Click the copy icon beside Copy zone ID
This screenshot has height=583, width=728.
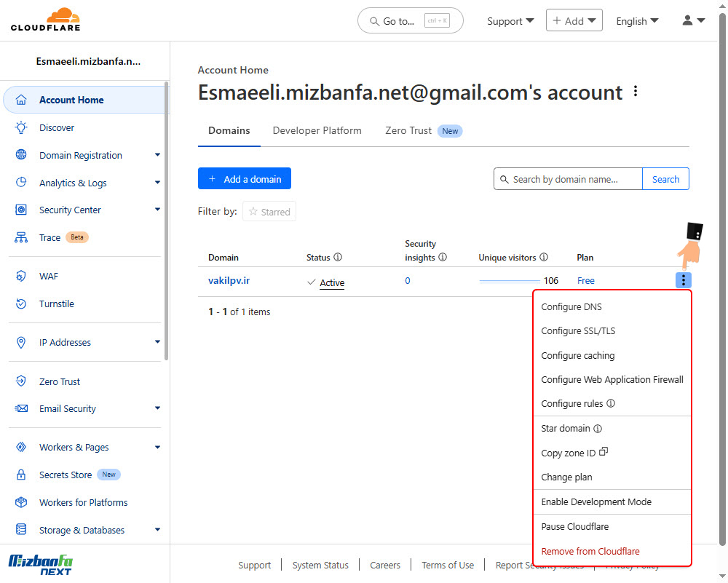(604, 452)
